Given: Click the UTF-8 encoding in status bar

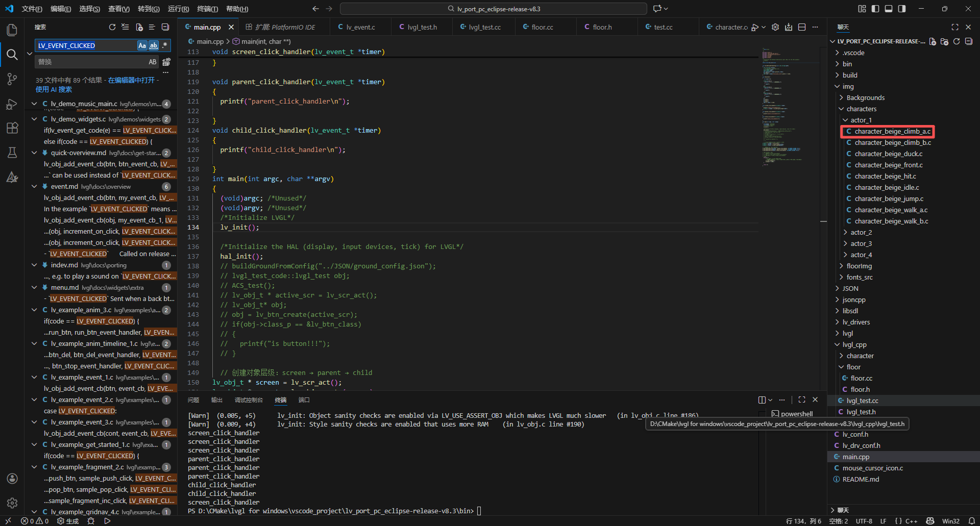Looking at the screenshot, I should tap(864, 521).
